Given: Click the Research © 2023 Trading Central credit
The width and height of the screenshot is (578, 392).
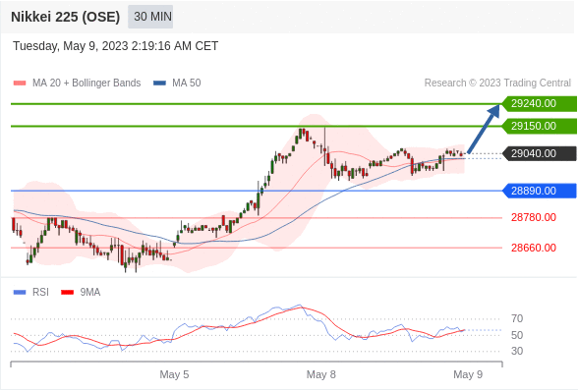Looking at the screenshot, I should [497, 83].
